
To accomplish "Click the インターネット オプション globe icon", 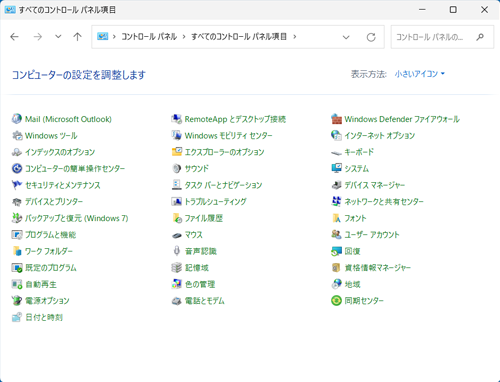I will [336, 135].
